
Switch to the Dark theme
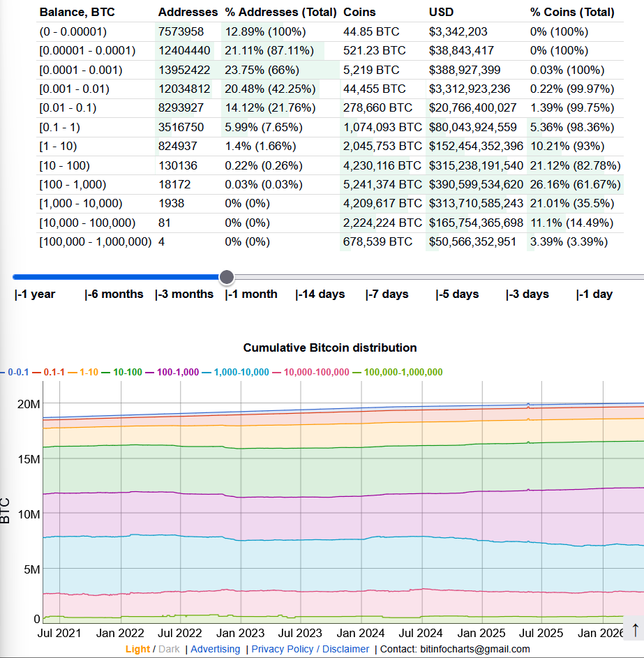click(169, 649)
